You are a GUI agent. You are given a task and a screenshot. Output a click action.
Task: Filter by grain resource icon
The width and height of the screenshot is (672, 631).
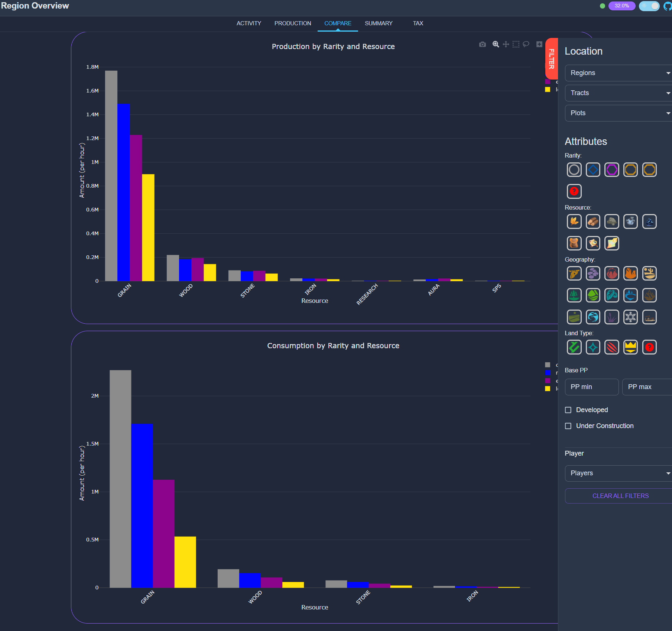[574, 221]
